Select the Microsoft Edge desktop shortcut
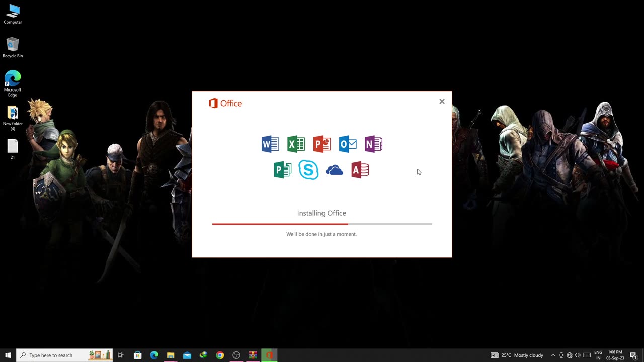This screenshot has height=362, width=644. [13, 83]
